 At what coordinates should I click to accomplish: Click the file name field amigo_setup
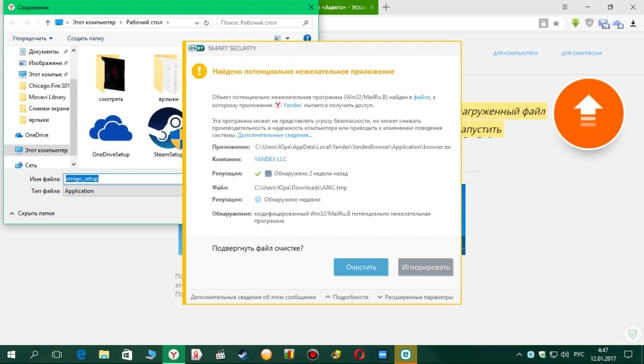click(x=123, y=178)
